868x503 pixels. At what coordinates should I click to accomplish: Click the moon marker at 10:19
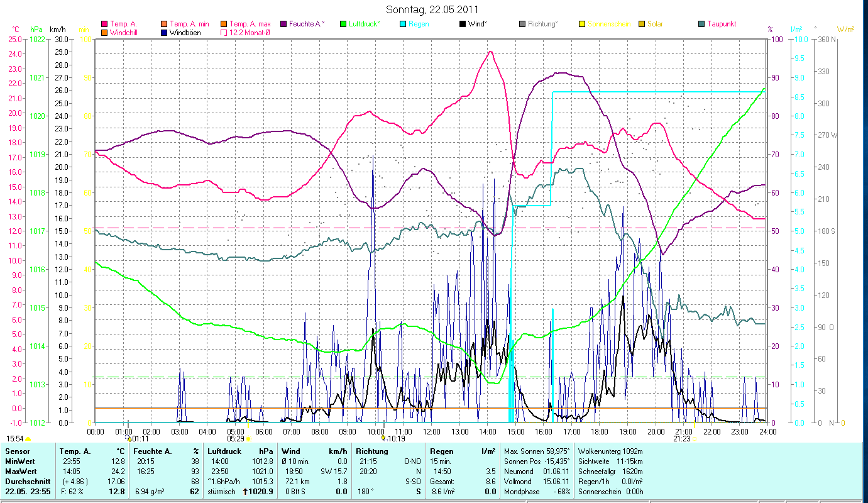(x=383, y=438)
